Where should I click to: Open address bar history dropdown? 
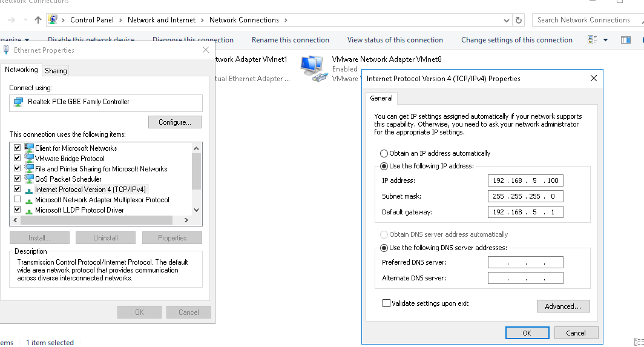506,20
